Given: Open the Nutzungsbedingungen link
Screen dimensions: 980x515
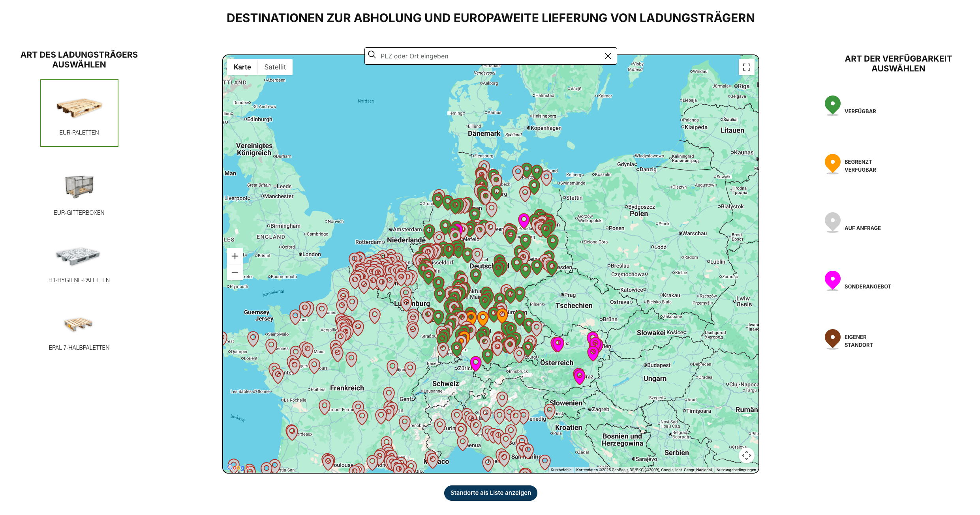Looking at the screenshot, I should [736, 470].
